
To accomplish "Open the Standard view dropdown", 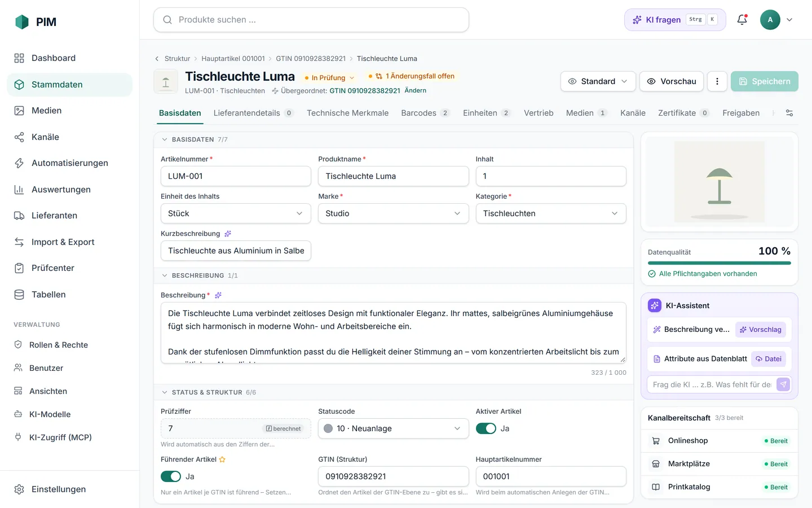I will click(598, 81).
